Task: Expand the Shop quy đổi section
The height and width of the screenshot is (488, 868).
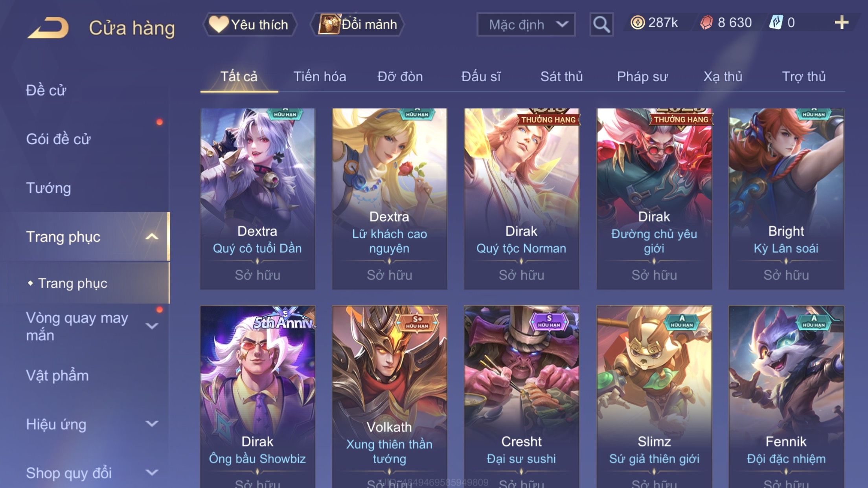Action: [152, 473]
